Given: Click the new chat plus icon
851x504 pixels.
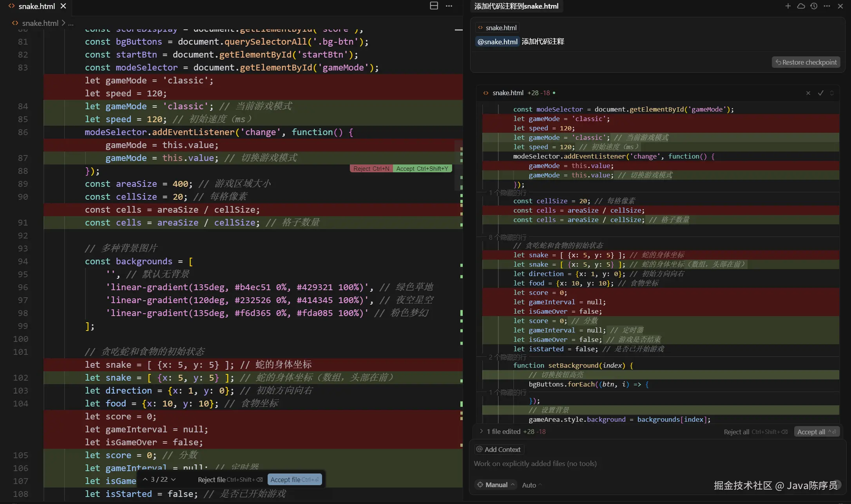Looking at the screenshot, I should coord(788,6).
